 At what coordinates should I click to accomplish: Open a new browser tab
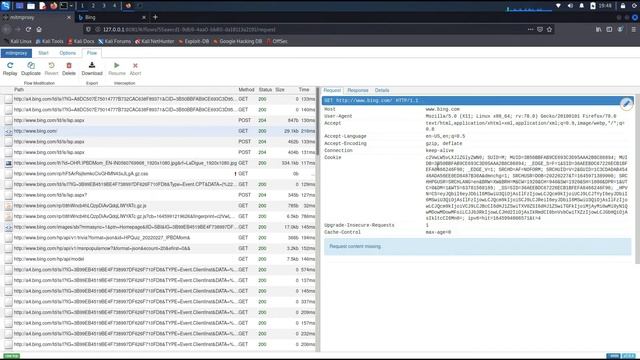click(155, 17)
